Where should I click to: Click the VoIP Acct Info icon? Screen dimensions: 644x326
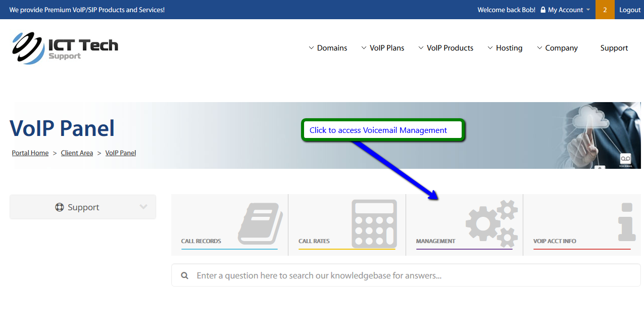coord(626,222)
